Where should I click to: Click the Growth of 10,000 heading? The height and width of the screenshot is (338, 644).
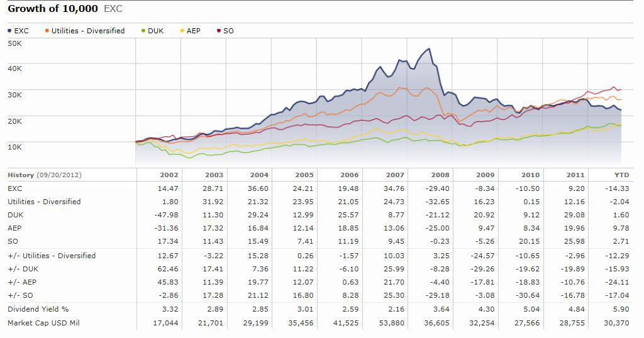click(x=53, y=9)
